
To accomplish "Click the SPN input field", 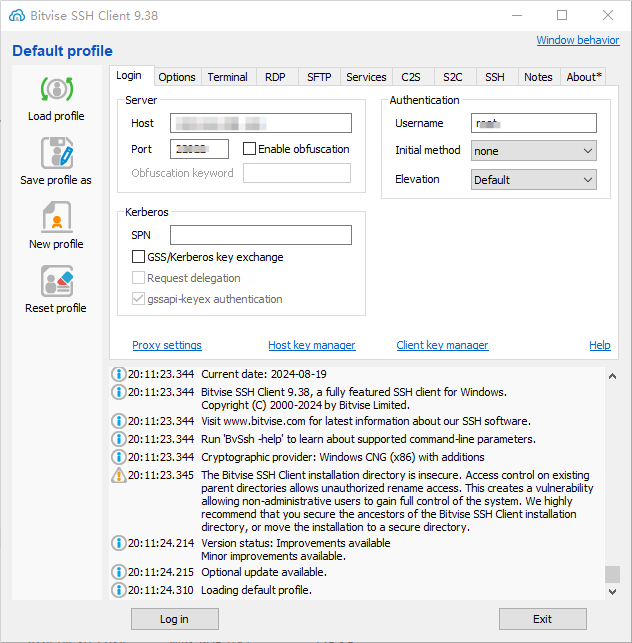I will point(261,235).
